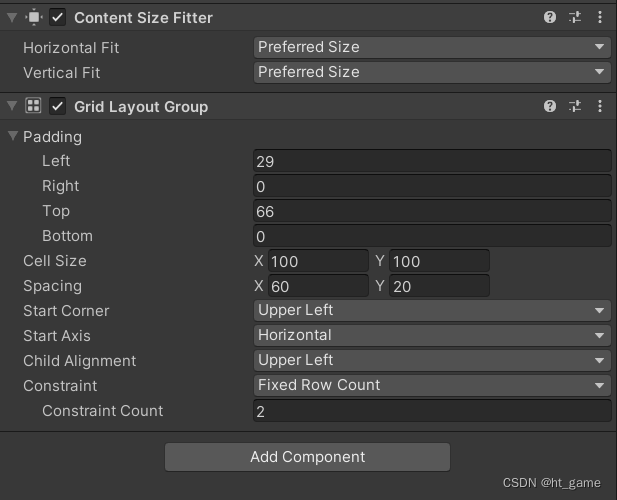Click the Padding Bottom field
Screen dimensions: 617x500
(432, 236)
